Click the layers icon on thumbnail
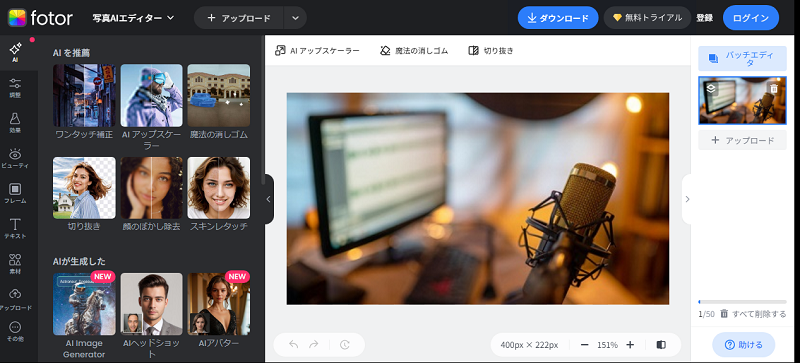 pos(711,88)
